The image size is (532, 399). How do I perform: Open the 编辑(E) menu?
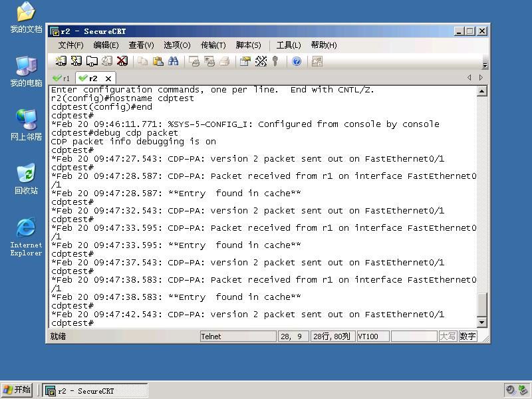(106, 45)
